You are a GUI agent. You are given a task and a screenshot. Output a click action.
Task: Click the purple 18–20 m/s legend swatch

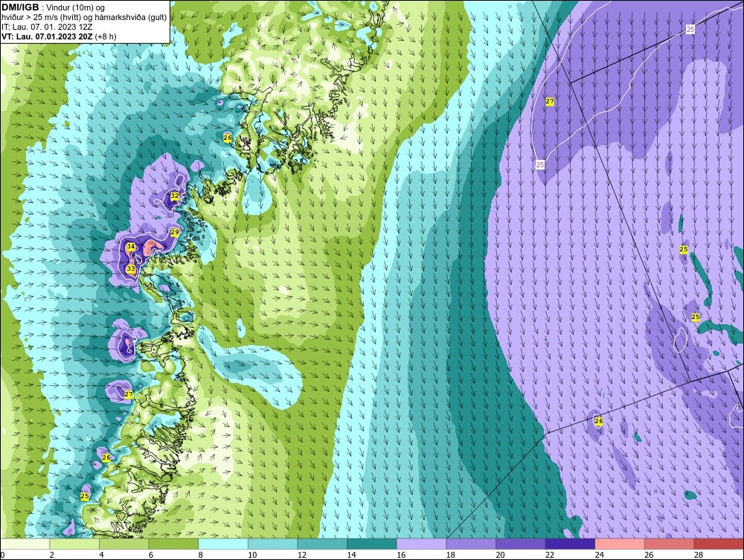tap(471, 544)
